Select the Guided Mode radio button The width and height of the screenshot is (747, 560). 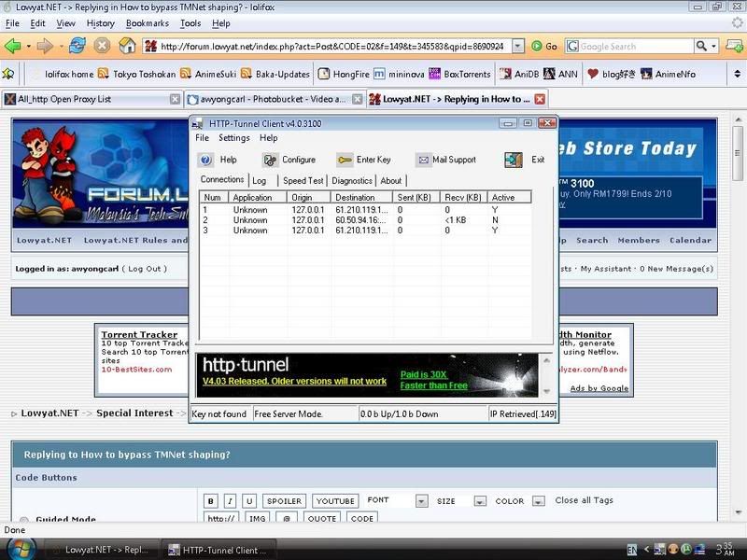coord(24,520)
